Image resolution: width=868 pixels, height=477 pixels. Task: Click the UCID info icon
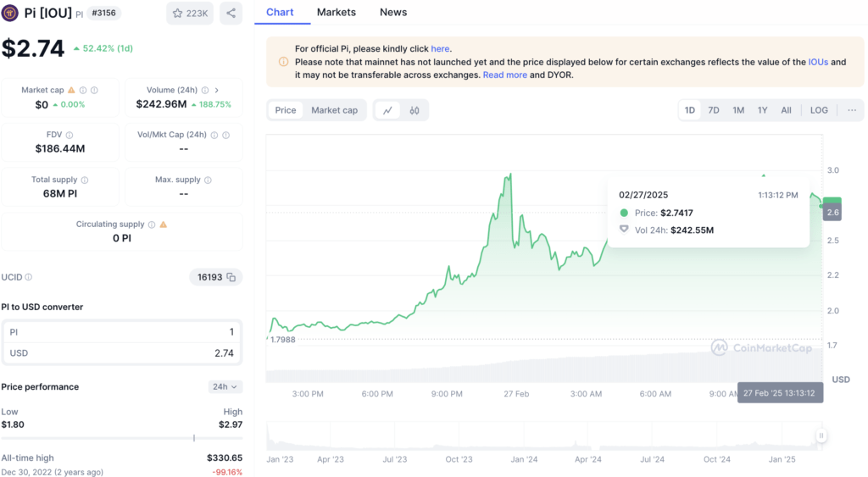coord(29,277)
